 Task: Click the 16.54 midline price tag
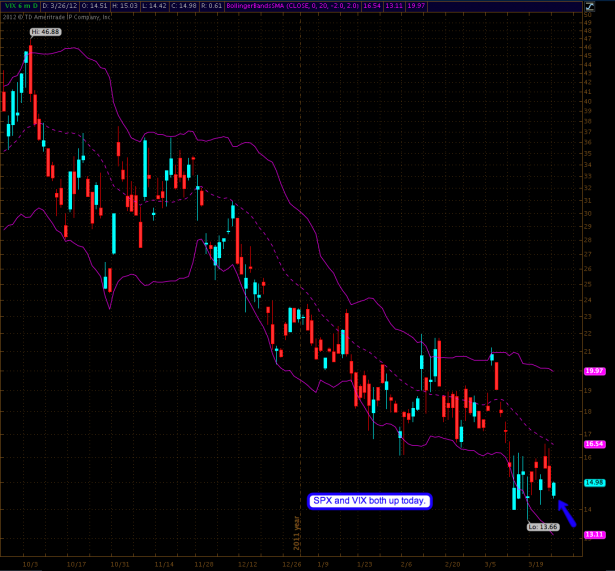(594, 443)
